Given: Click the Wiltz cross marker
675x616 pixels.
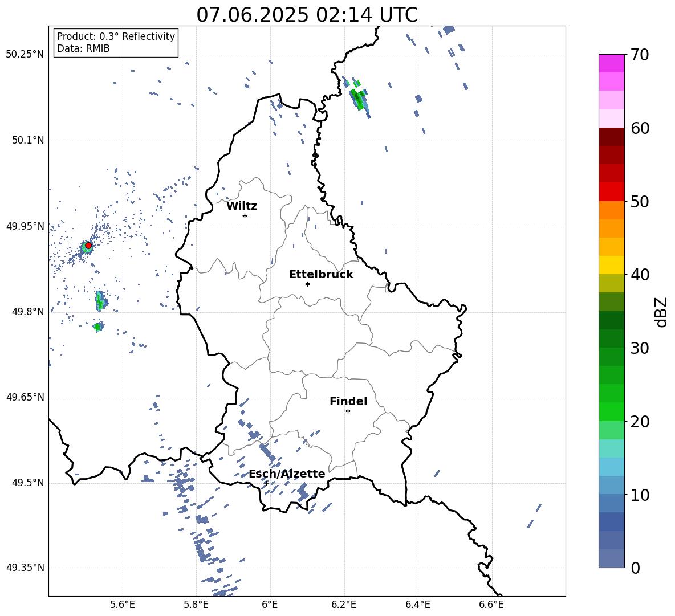Looking at the screenshot, I should coord(245,215).
